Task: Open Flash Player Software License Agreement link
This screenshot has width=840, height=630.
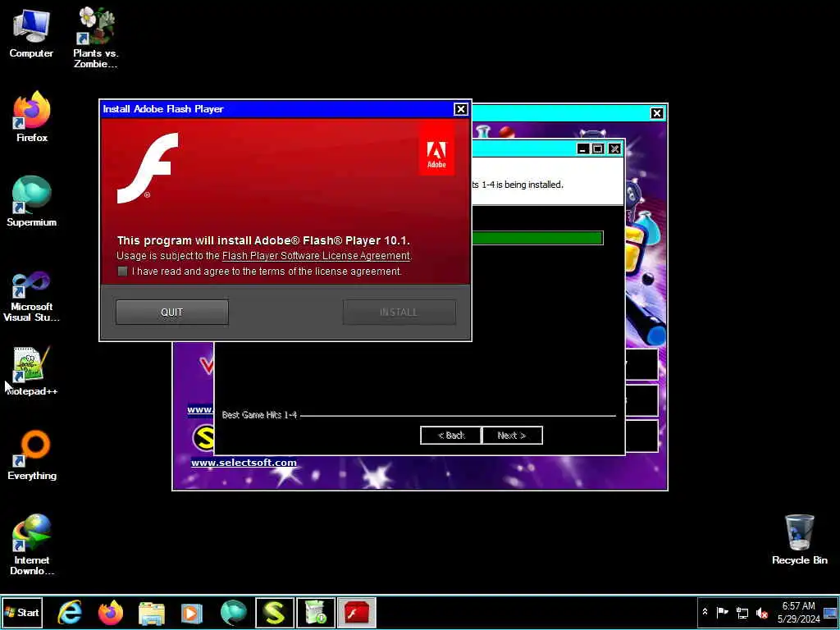Action: coord(316,256)
